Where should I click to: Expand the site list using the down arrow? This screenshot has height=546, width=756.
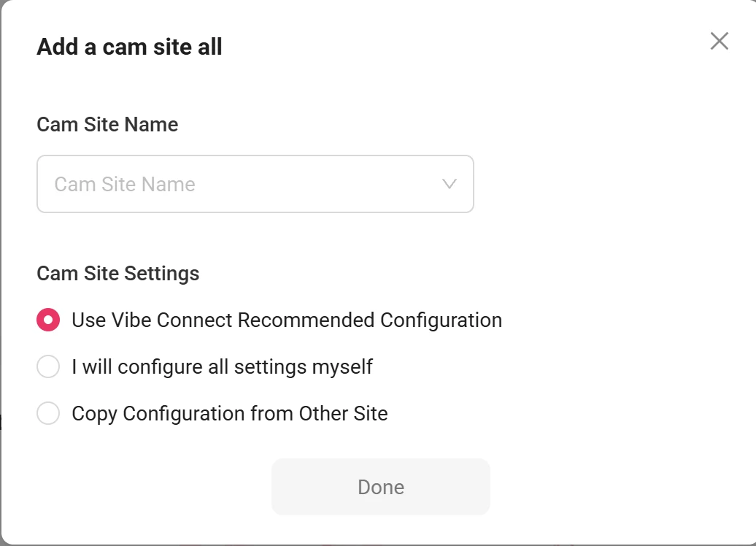[450, 184]
